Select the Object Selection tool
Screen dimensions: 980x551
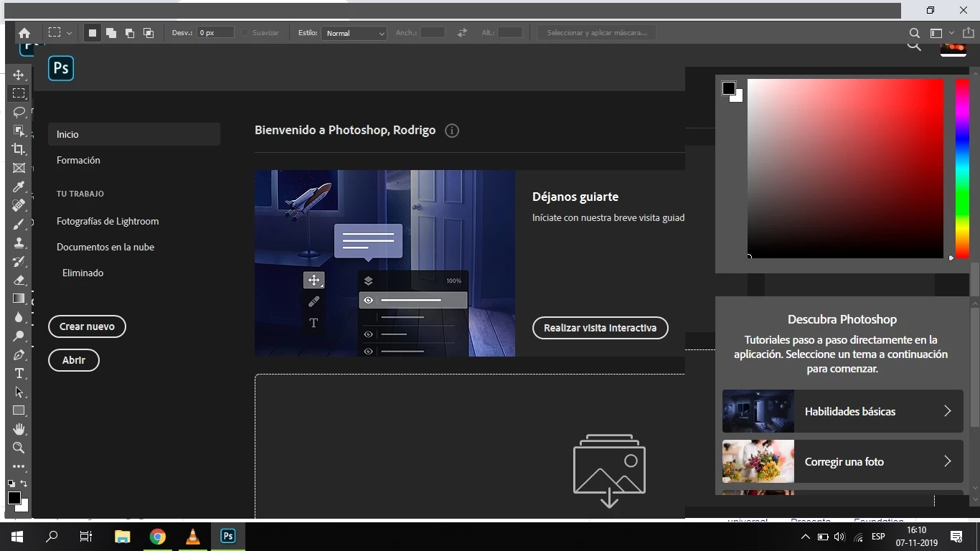pyautogui.click(x=19, y=131)
